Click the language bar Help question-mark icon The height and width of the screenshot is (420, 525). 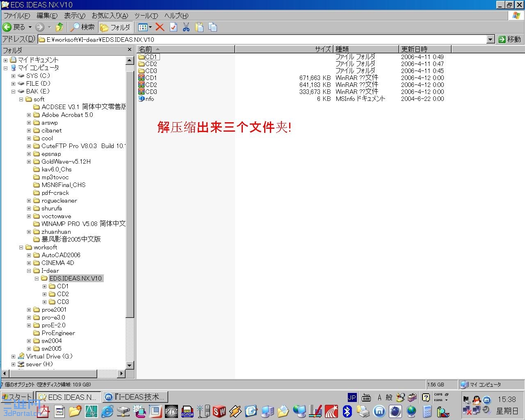point(426,397)
